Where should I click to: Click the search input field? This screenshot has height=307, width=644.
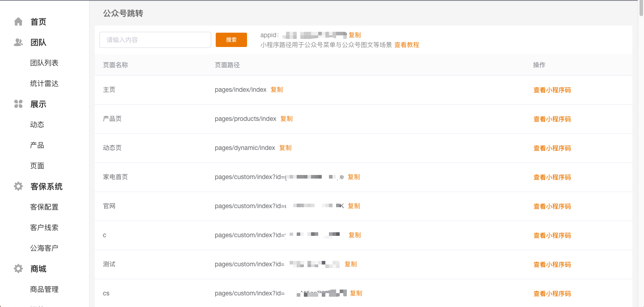(155, 40)
